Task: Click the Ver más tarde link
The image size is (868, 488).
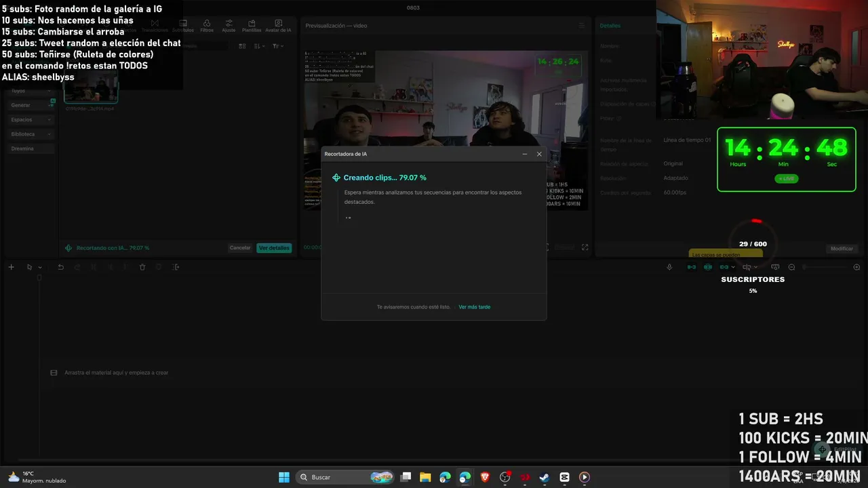Action: coord(474,307)
